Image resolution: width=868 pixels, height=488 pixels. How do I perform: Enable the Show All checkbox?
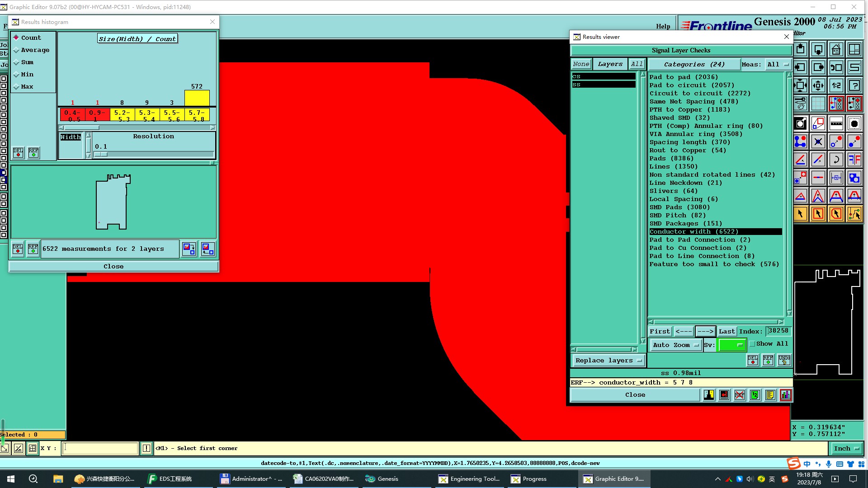[x=753, y=344]
